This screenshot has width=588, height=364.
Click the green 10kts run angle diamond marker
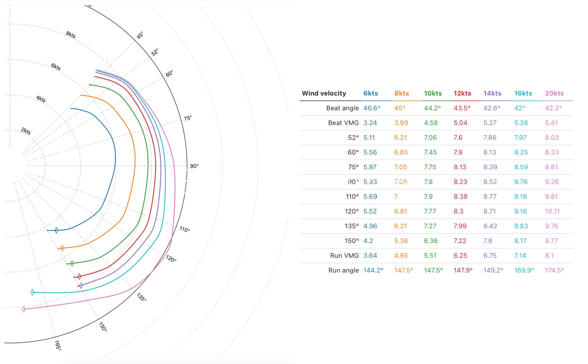tap(72, 263)
